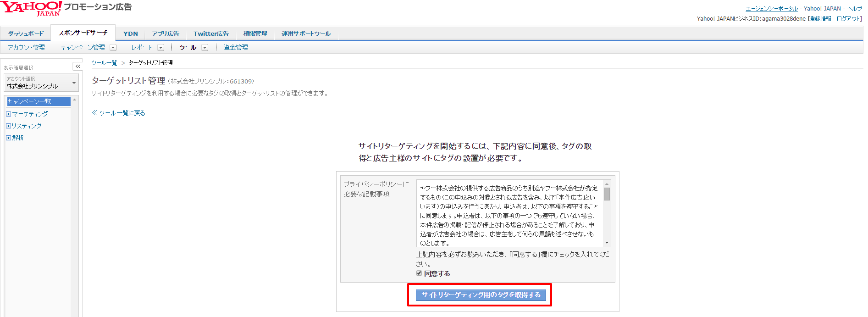Switch to the Twitter広告 tab
Image resolution: width=868 pixels, height=317 pixels.
211,33
